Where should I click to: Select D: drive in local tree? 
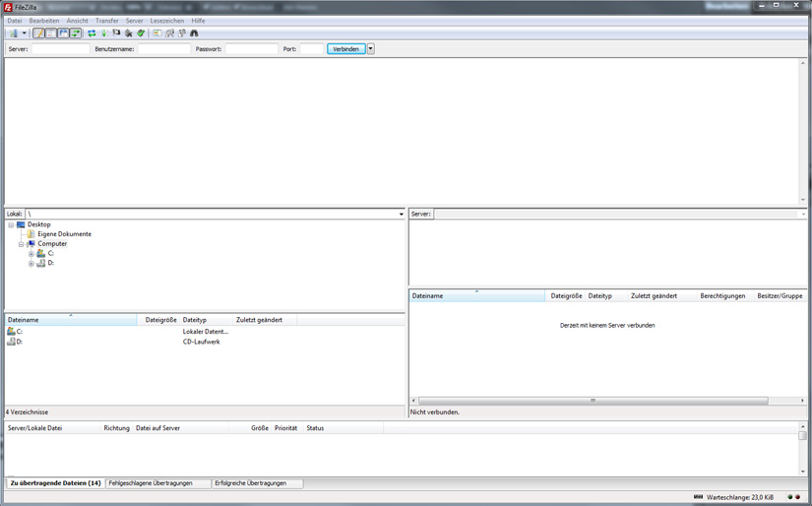[51, 263]
